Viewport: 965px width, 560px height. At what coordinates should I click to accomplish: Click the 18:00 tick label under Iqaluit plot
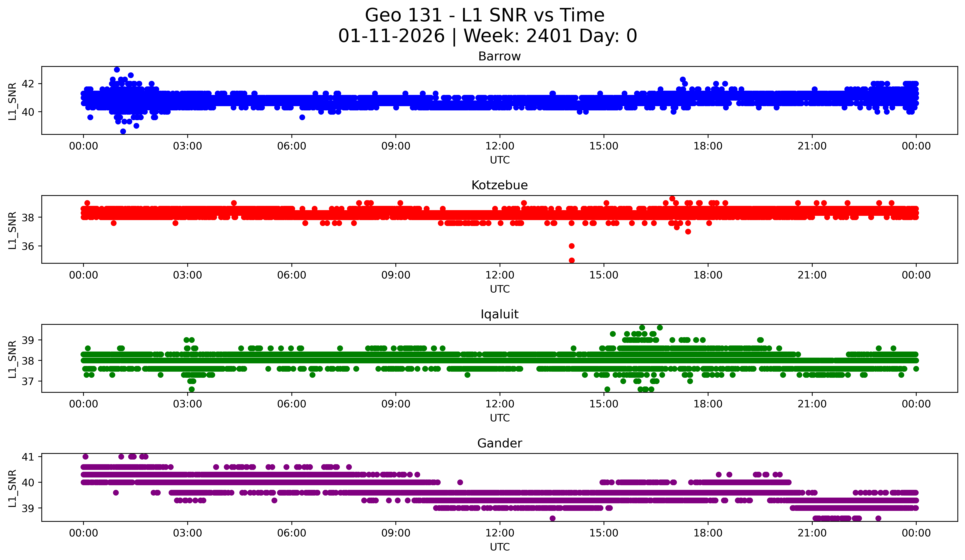click(x=708, y=404)
